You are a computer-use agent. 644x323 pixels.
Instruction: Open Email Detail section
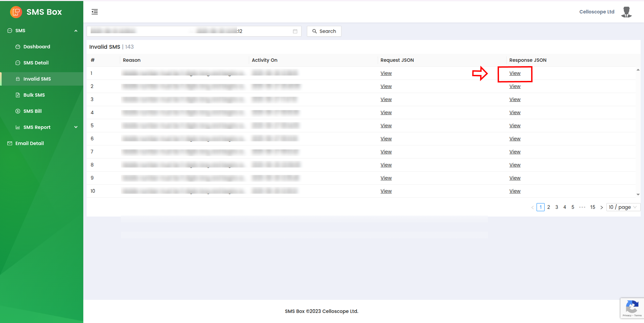coord(30,143)
